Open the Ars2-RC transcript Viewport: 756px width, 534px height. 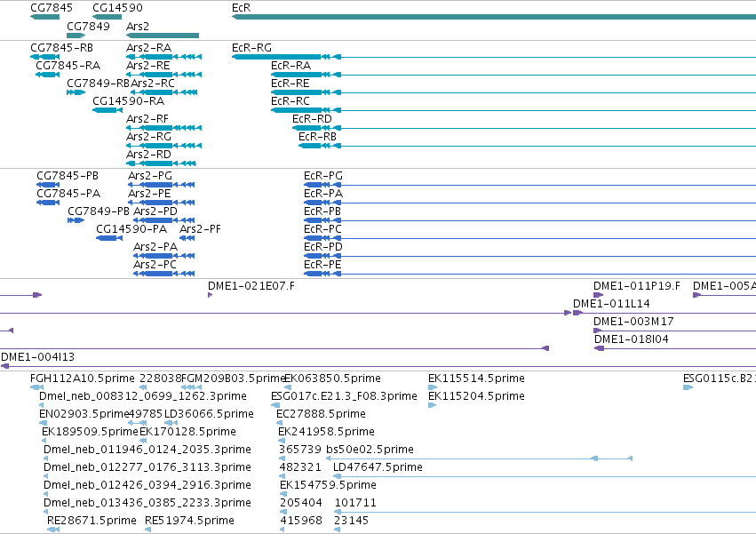153,83
